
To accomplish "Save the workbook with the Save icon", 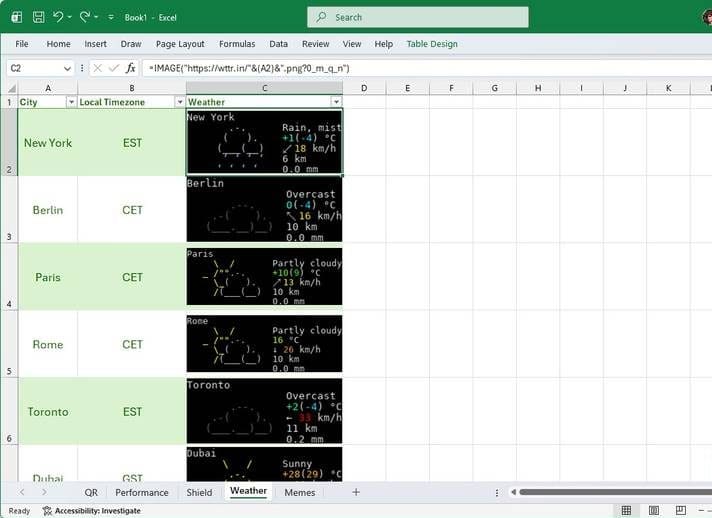I will 39,17.
